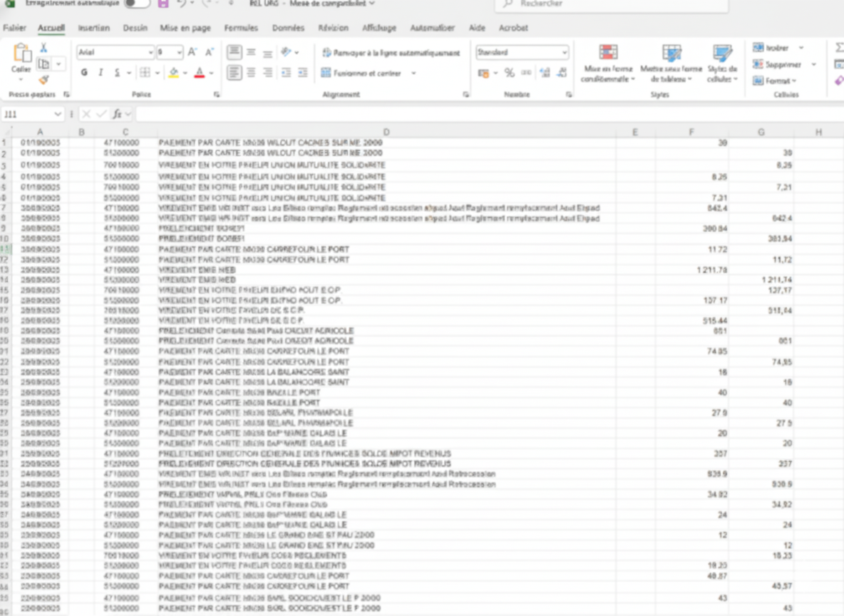Apply the thousands separator style
Screen dimensions: 844x616
pyautogui.click(x=526, y=73)
